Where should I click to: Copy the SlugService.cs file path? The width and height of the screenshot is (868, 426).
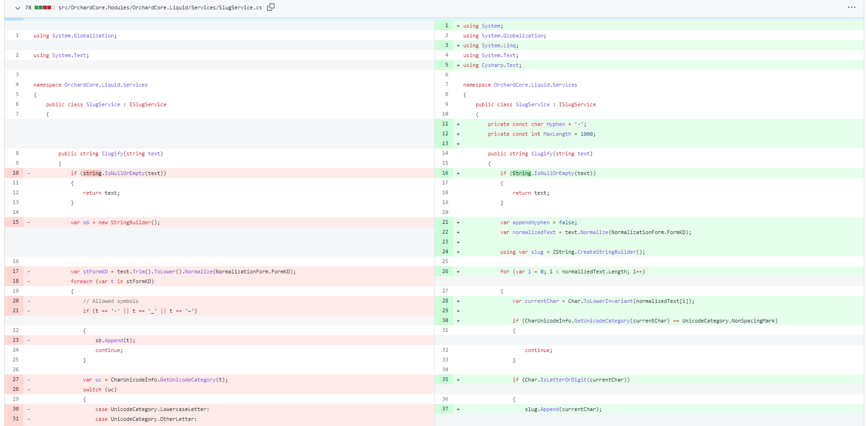(271, 7)
